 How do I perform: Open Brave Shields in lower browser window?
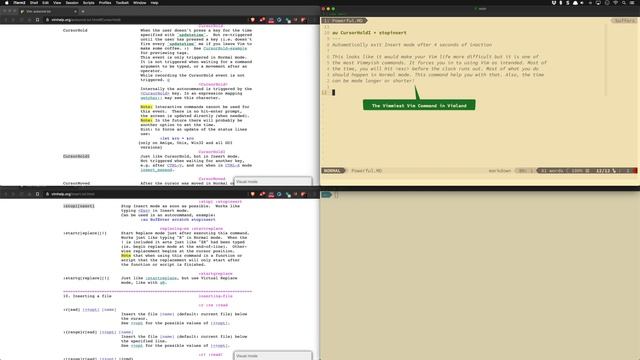[x=253, y=194]
